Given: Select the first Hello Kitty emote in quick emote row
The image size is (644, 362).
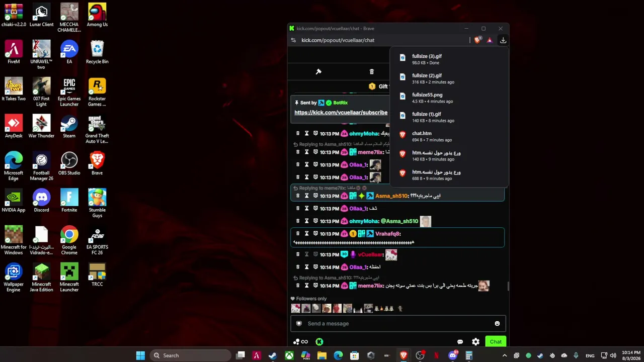Looking at the screenshot, I should click(295, 309).
